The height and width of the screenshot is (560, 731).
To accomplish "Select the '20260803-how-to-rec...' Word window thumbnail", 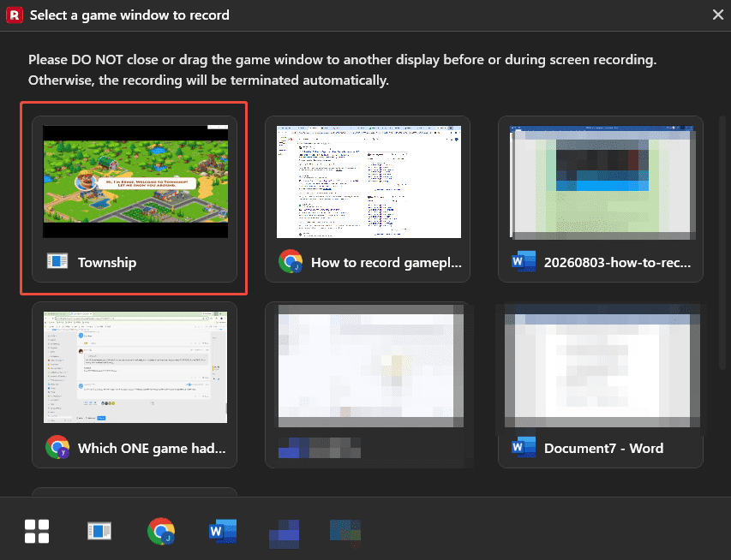I will (602, 182).
